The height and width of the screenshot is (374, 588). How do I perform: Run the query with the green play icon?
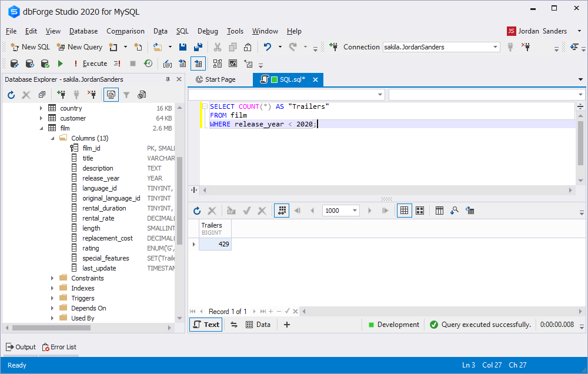point(60,64)
